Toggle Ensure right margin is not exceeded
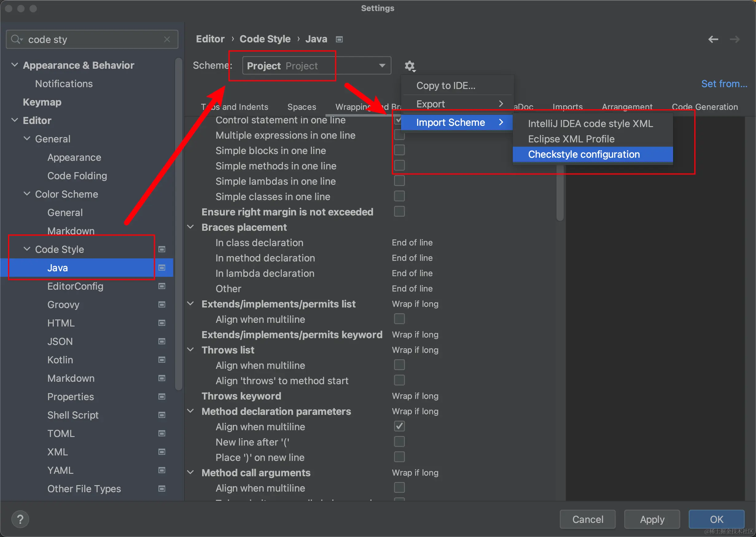Screen dimensions: 756x537 tap(399, 212)
